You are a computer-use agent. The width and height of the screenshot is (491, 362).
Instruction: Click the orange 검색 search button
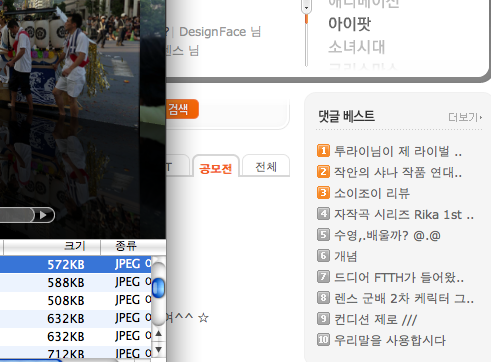tap(182, 109)
